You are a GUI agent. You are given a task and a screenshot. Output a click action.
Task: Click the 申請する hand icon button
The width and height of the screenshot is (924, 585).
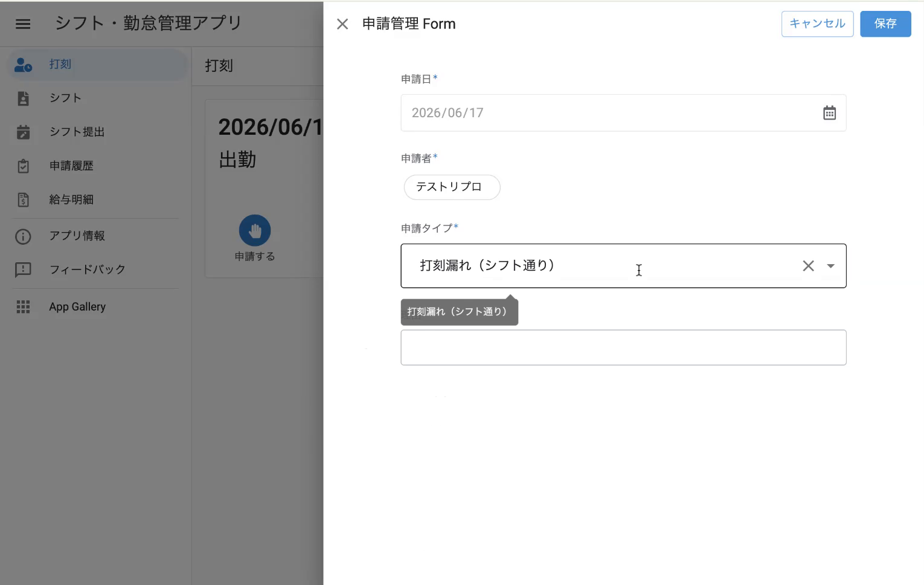pos(255,230)
